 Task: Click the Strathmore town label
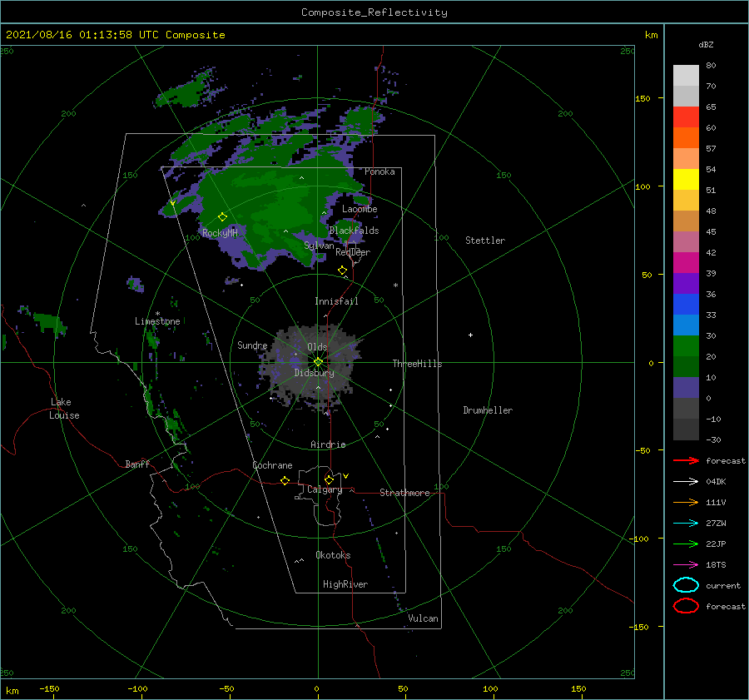pos(404,493)
